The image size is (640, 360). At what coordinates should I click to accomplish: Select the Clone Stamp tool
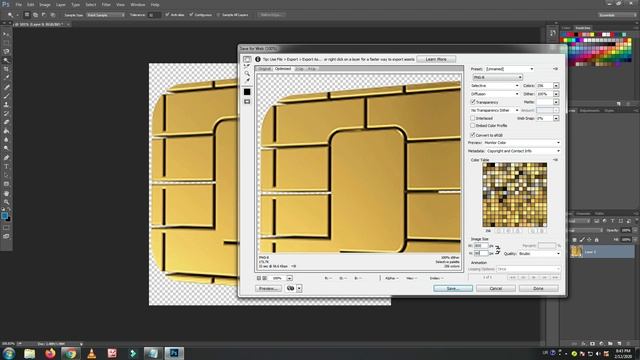click(x=6, y=104)
